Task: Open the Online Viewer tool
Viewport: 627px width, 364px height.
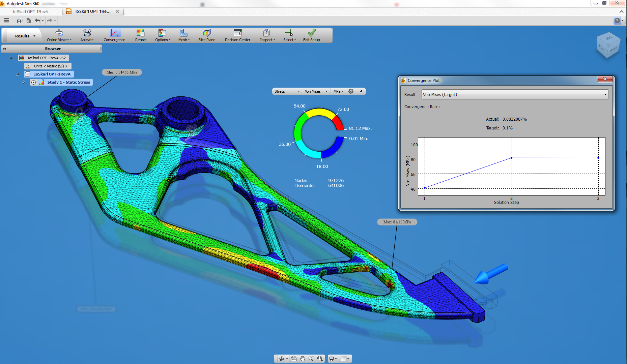Action: [59, 35]
